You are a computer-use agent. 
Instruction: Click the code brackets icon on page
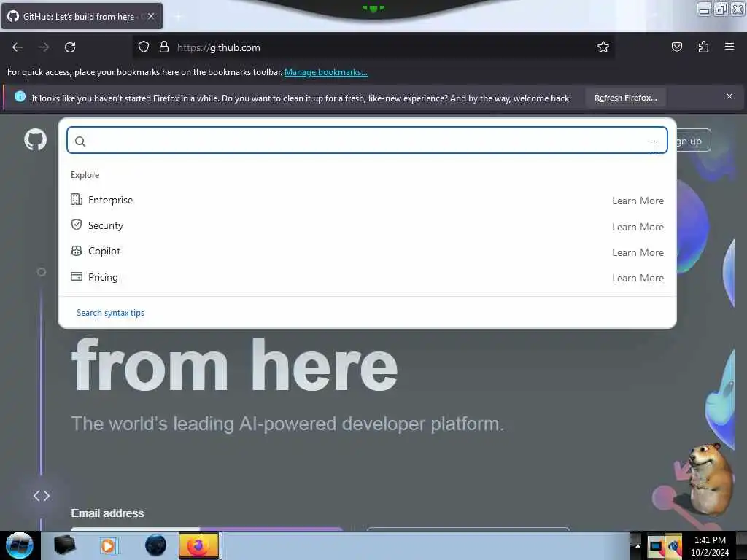tap(42, 496)
